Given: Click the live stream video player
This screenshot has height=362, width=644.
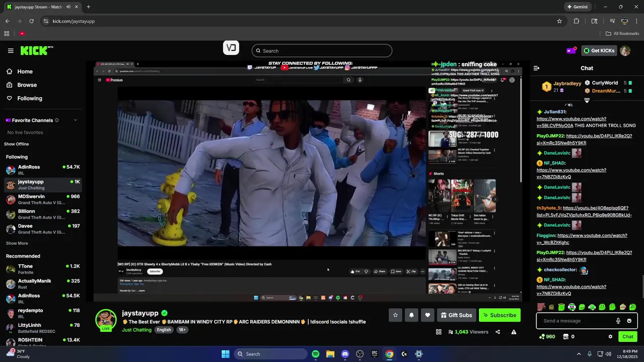Looking at the screenshot, I should click(308, 181).
